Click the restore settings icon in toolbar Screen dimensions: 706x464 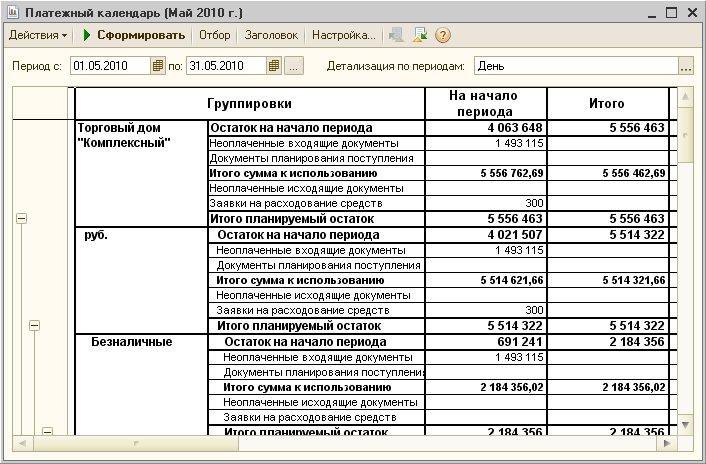coord(396,35)
